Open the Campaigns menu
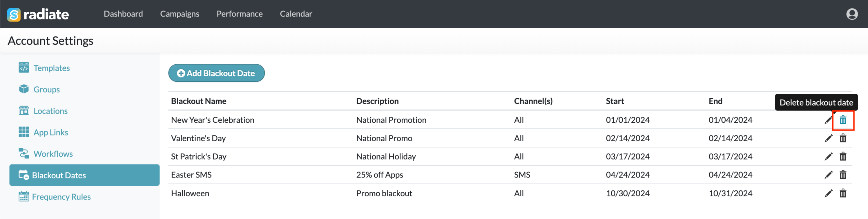This screenshot has height=219, width=868. tap(180, 14)
